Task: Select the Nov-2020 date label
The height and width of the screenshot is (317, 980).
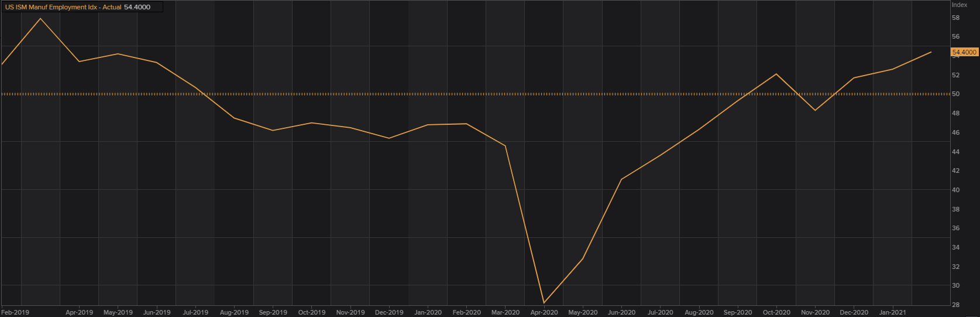Action: pos(815,312)
